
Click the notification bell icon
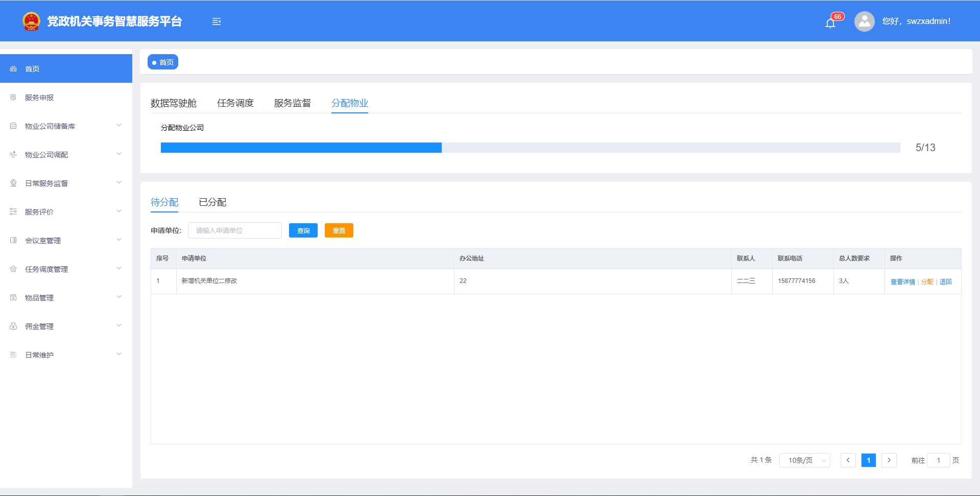tap(830, 23)
